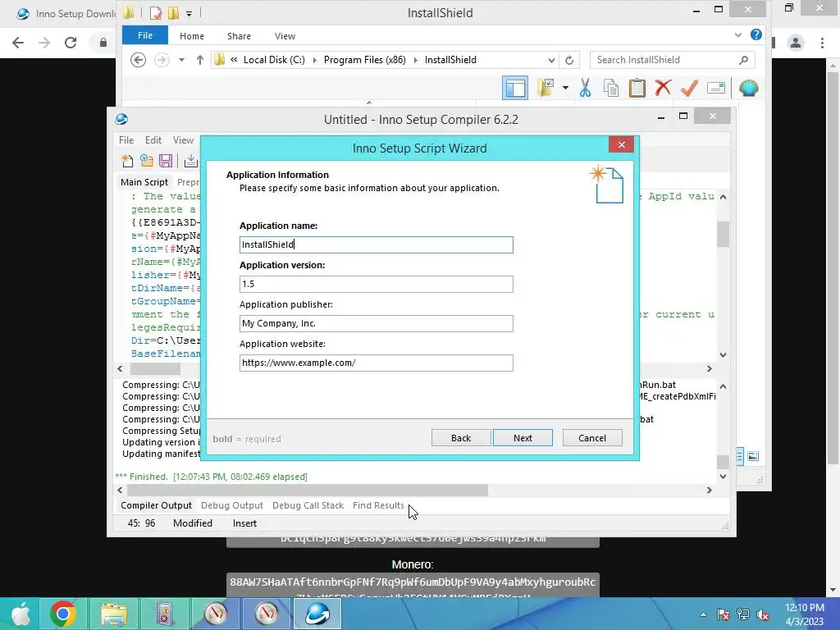Click the compiler output horizontal scrollbar thumb
Screen dimensions: 840x630
click(x=308, y=491)
